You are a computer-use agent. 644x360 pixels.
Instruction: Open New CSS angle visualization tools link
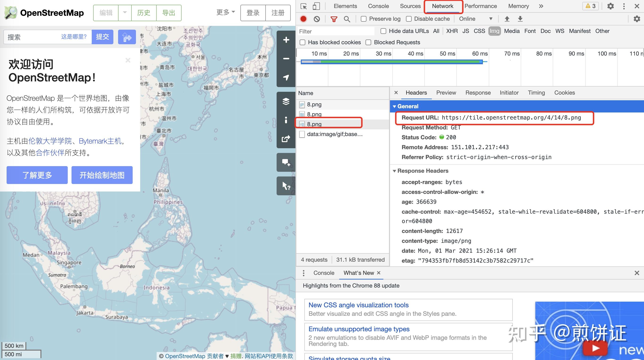(x=358, y=305)
